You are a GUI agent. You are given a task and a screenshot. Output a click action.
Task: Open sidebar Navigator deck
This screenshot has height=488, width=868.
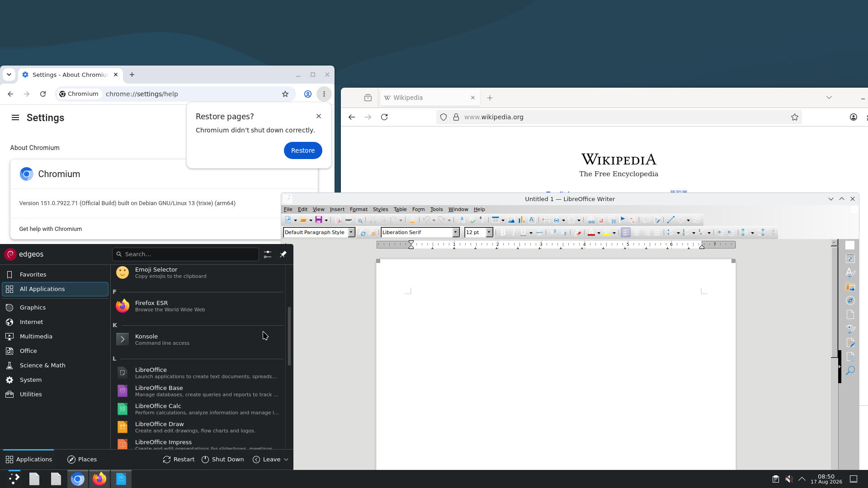[x=850, y=301]
